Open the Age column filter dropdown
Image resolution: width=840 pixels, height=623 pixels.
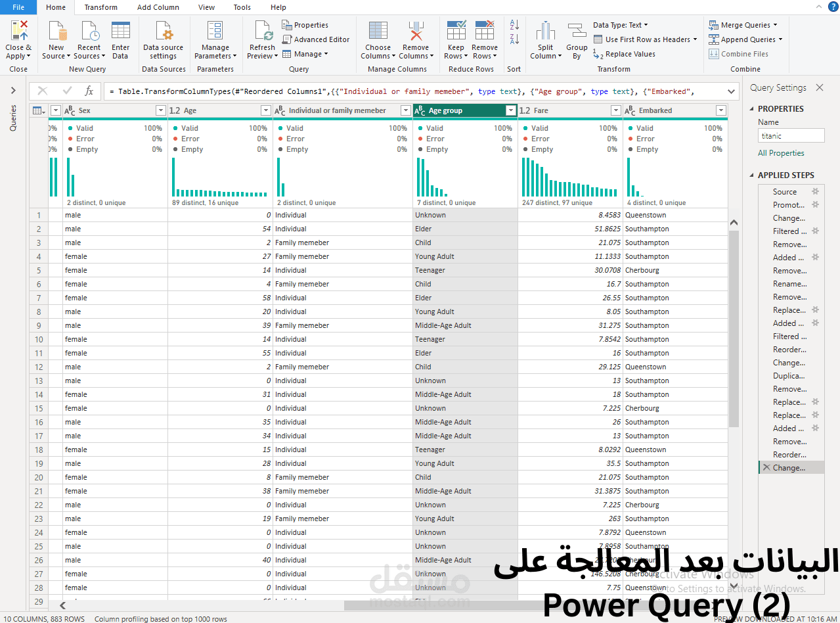pos(266,110)
